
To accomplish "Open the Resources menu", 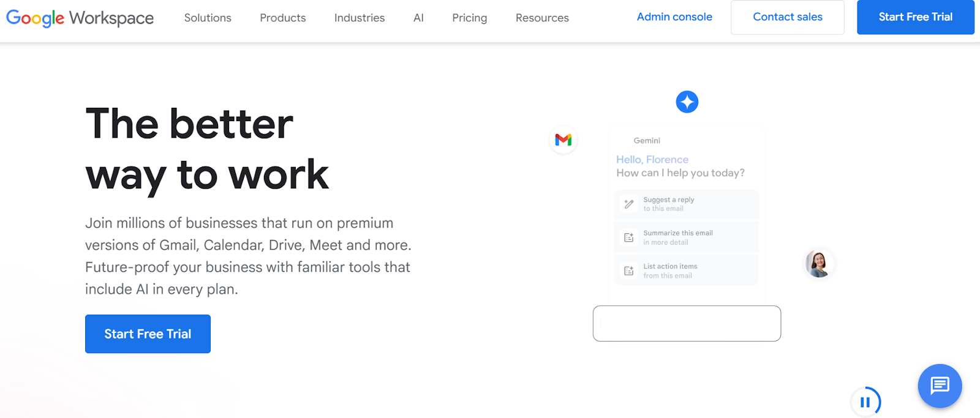I will [x=542, y=18].
